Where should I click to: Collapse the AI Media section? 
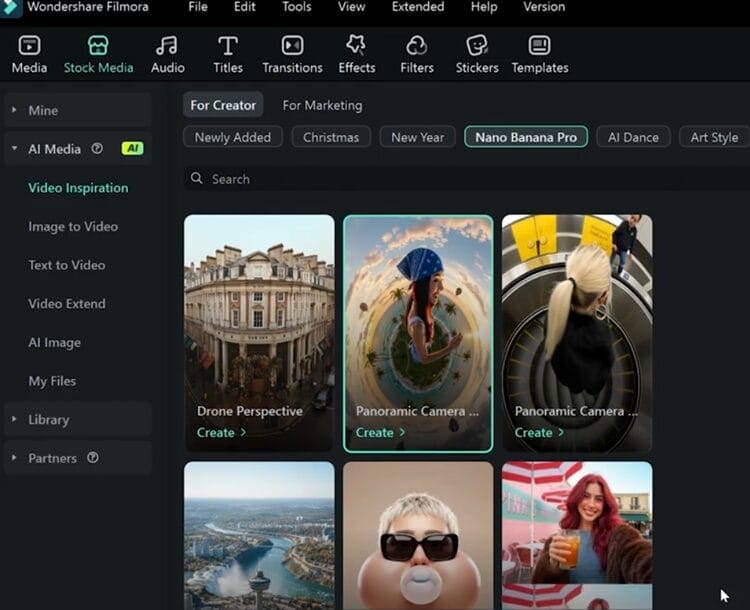coord(14,149)
